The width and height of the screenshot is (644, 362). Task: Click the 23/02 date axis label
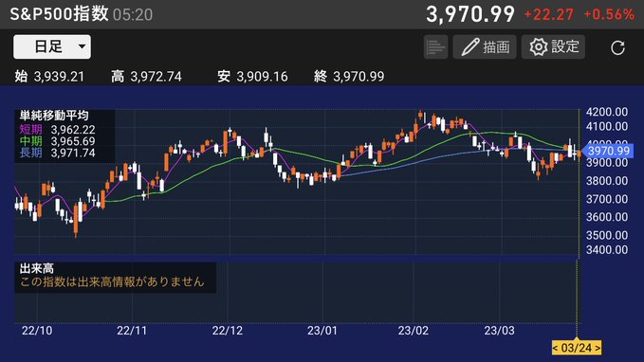point(414,331)
